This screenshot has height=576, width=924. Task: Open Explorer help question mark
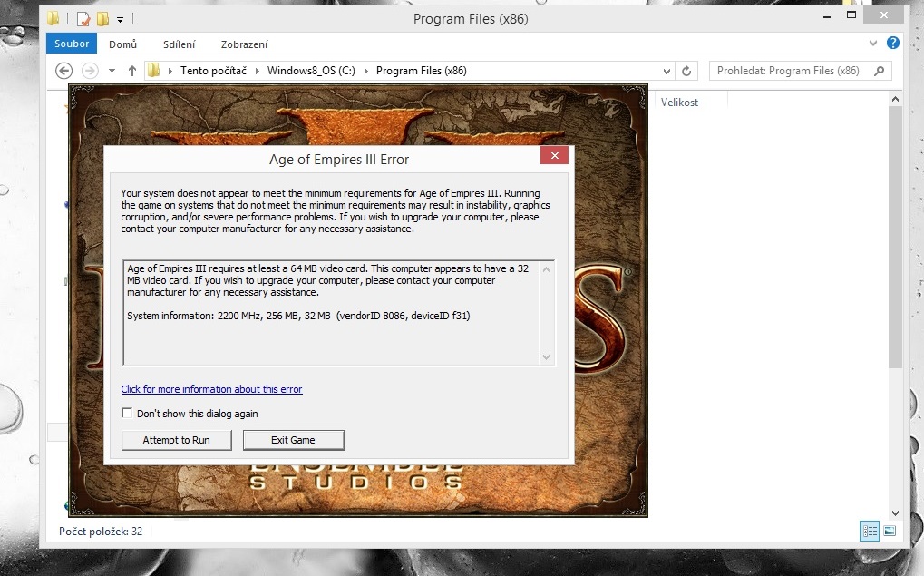coord(893,43)
